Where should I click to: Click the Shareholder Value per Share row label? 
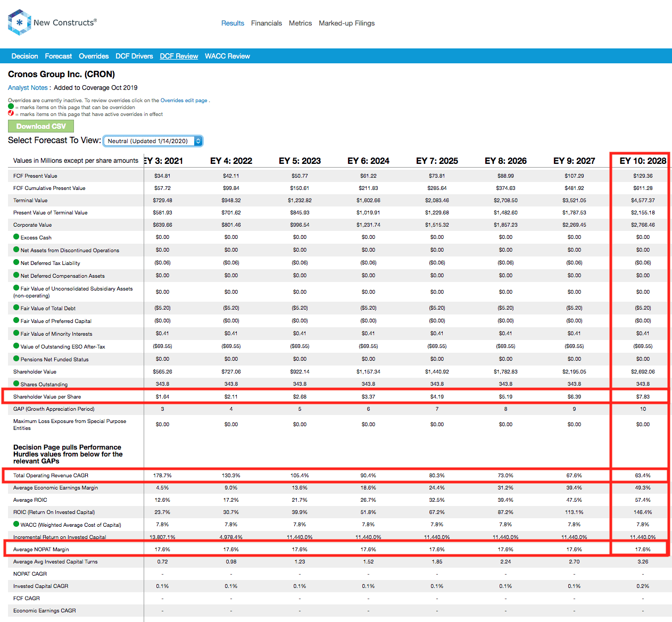point(47,396)
